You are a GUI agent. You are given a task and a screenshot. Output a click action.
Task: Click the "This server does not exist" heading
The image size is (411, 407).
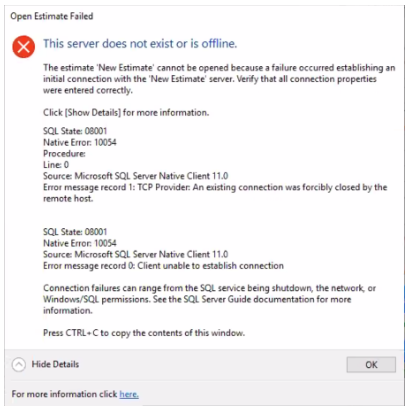[140, 44]
